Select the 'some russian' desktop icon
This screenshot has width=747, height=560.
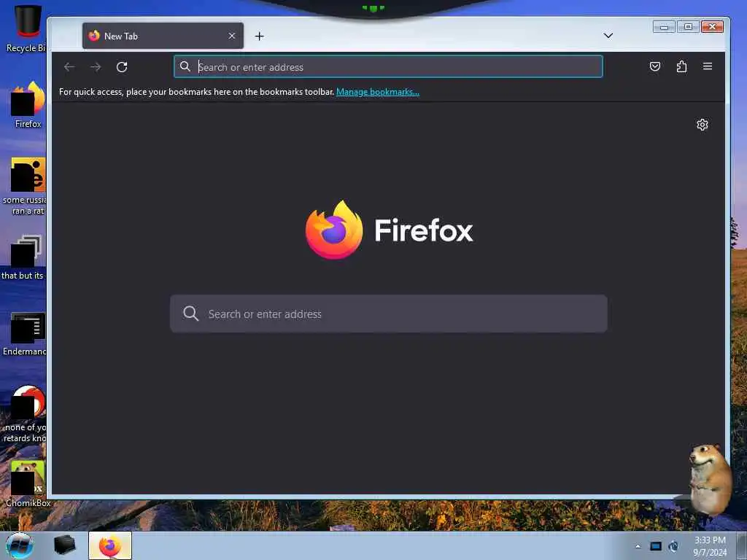(25, 187)
